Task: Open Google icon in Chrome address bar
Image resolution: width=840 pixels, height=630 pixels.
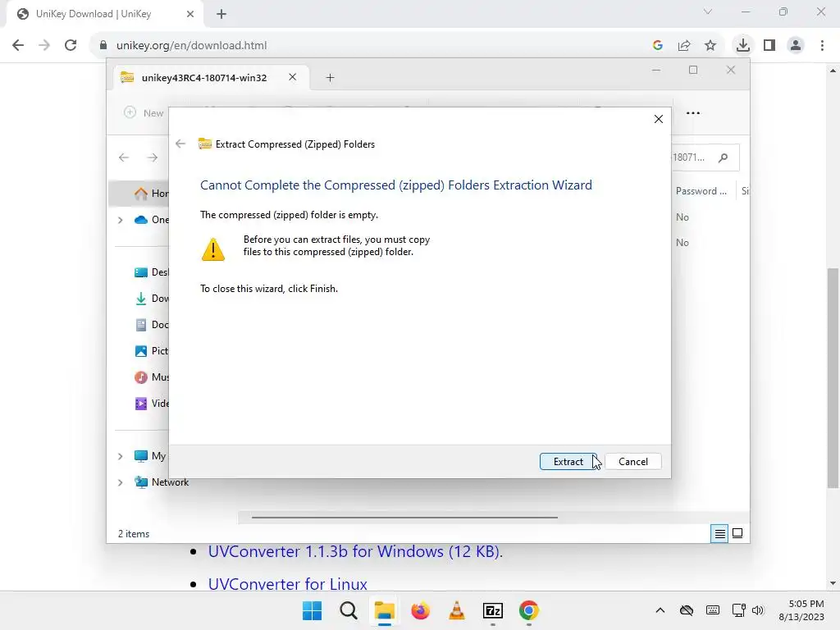Action: pyautogui.click(x=658, y=45)
